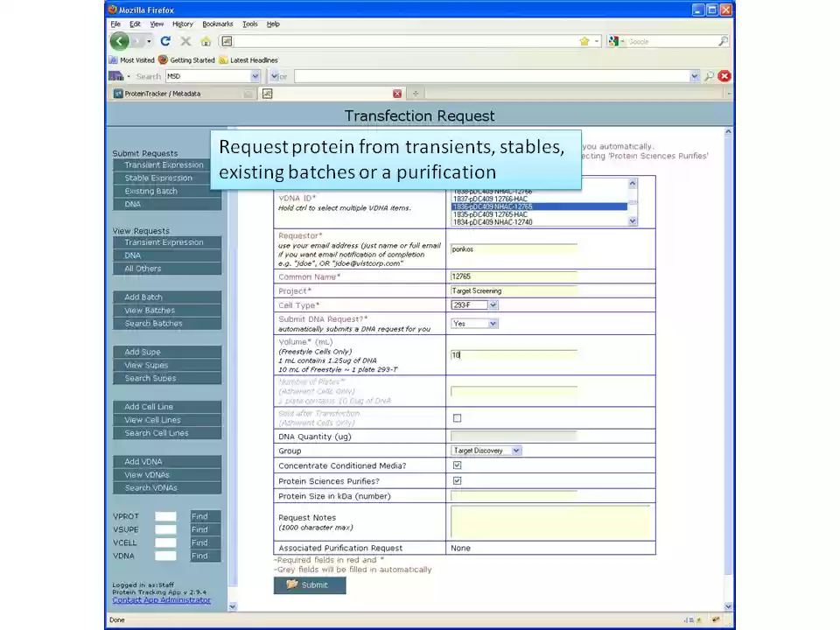Uncheck Concentrate Conditioned Media
The width and height of the screenshot is (840, 630).
(x=457, y=465)
